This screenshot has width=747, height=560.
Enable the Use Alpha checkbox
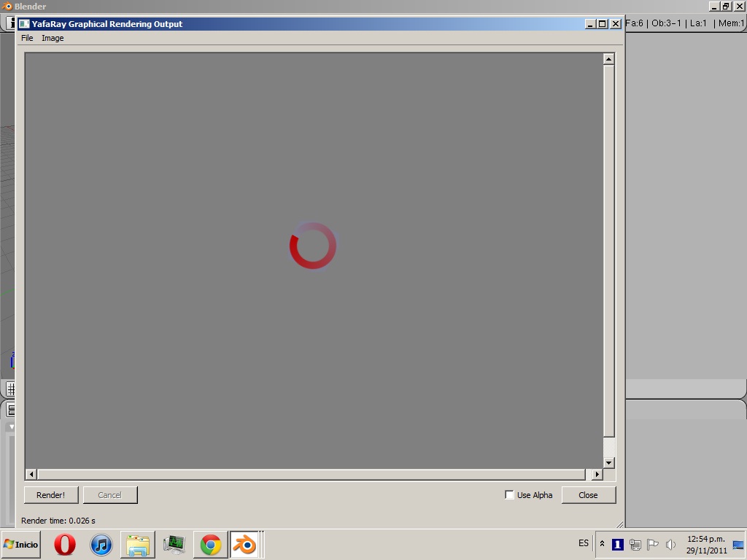(x=509, y=495)
